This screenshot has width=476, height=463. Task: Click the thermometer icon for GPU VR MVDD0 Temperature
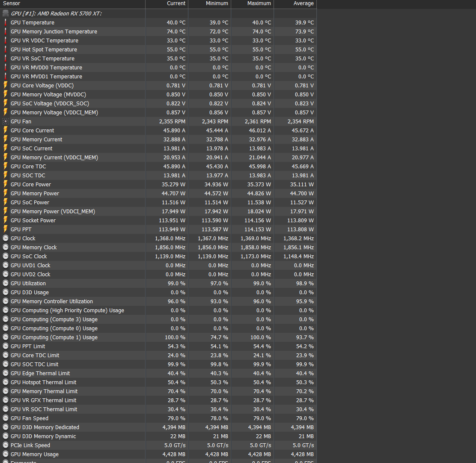6,67
